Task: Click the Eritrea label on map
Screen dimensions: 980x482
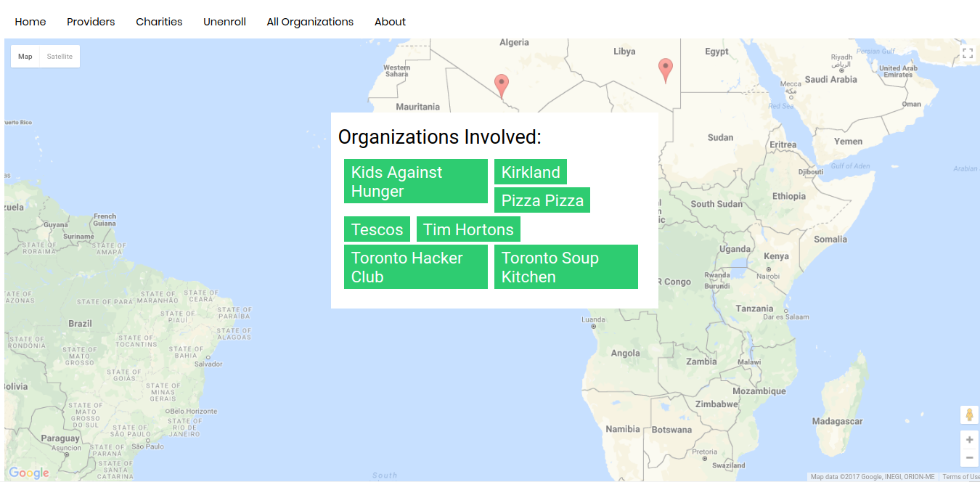Action: (783, 144)
